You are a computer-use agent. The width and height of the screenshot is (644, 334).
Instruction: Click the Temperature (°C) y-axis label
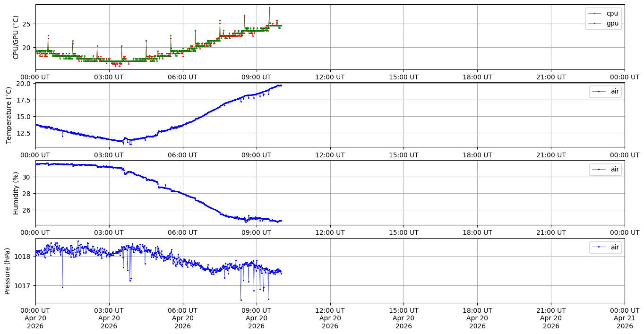pyautogui.click(x=9, y=115)
